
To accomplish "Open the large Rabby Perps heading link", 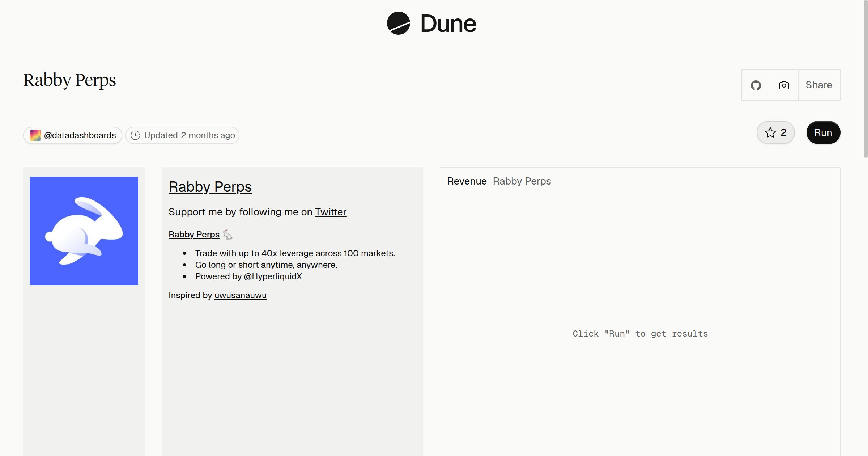I will pos(210,187).
